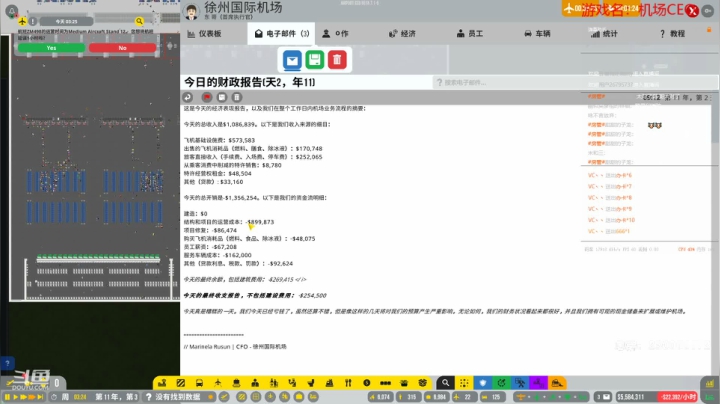Open the purple overlay tool
Screen dimensions: 720x404
[x=538, y=383]
